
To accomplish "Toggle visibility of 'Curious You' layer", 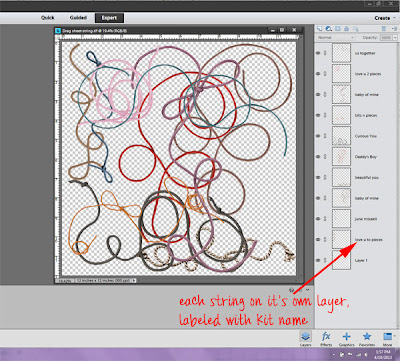I will tap(318, 136).
